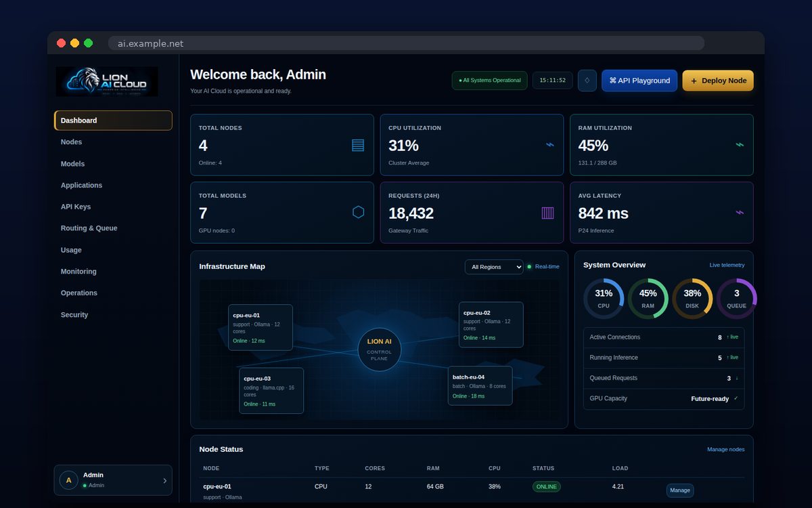Image resolution: width=812 pixels, height=508 pixels.
Task: Click the Requests (24h) grid icon
Action: (x=547, y=213)
